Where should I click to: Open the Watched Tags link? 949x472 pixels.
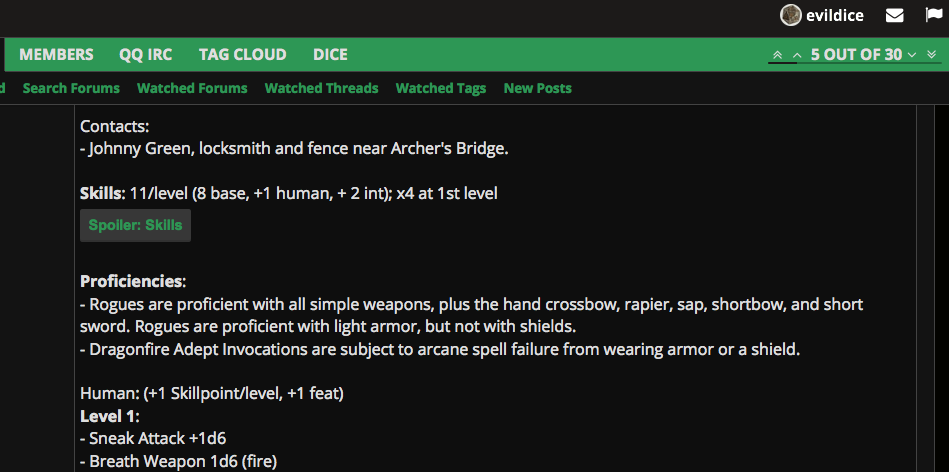tap(441, 88)
